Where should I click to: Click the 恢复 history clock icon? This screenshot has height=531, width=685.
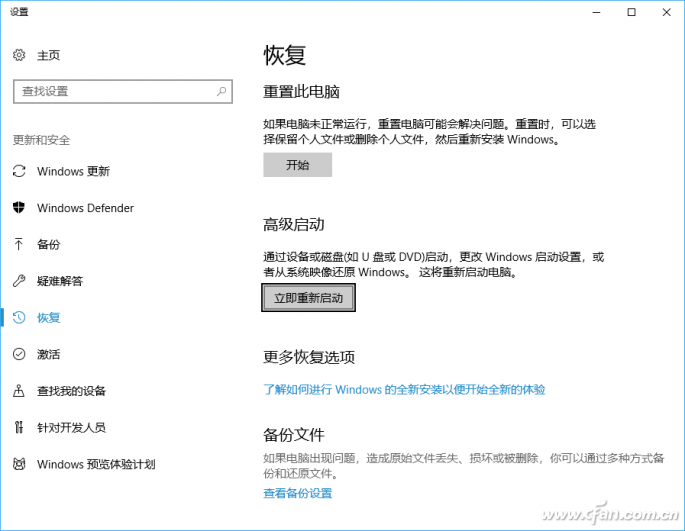click(19, 317)
